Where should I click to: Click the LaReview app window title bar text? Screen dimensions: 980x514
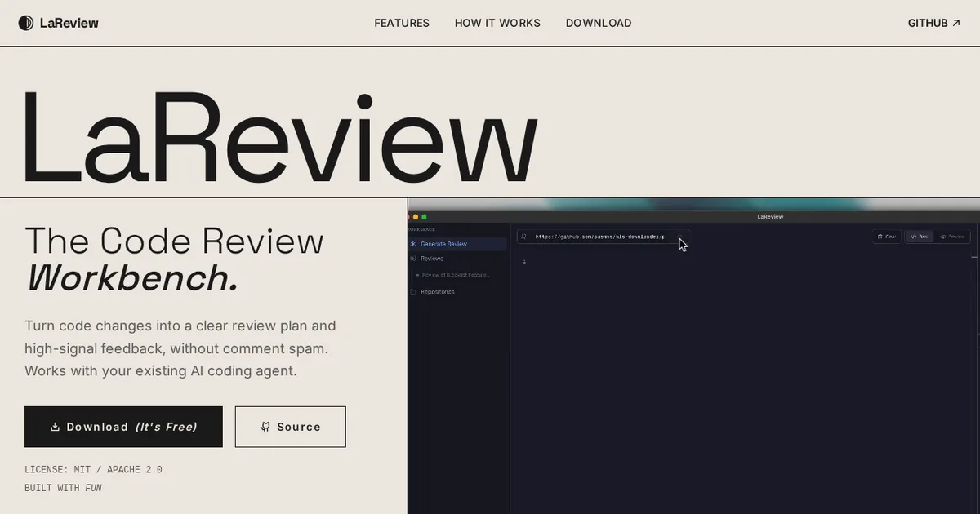tap(770, 217)
